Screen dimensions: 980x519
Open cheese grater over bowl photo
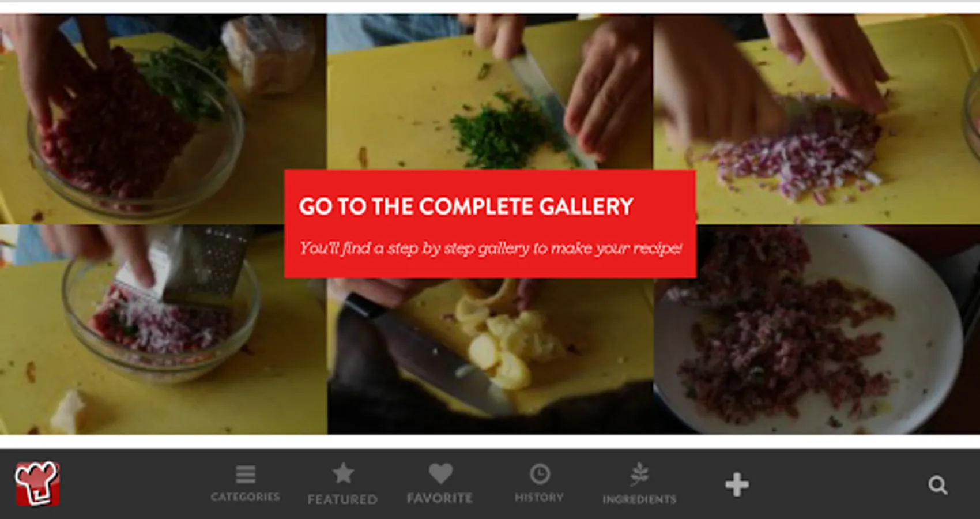163,330
